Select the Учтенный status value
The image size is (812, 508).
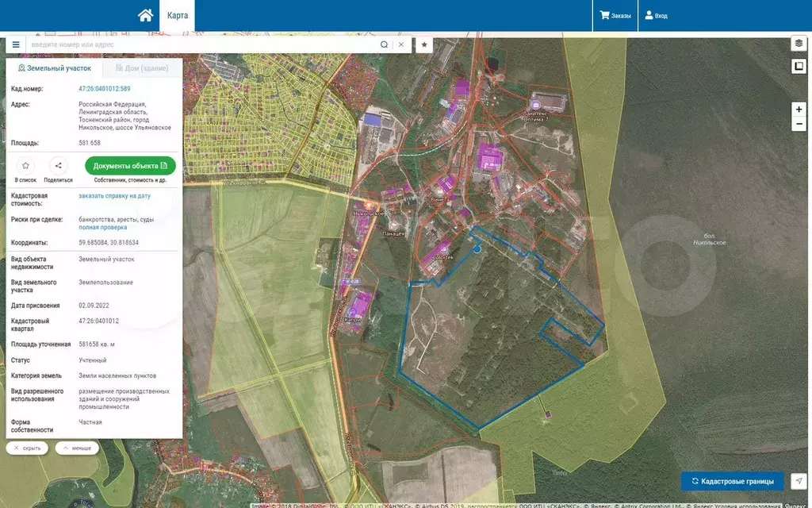tap(92, 360)
